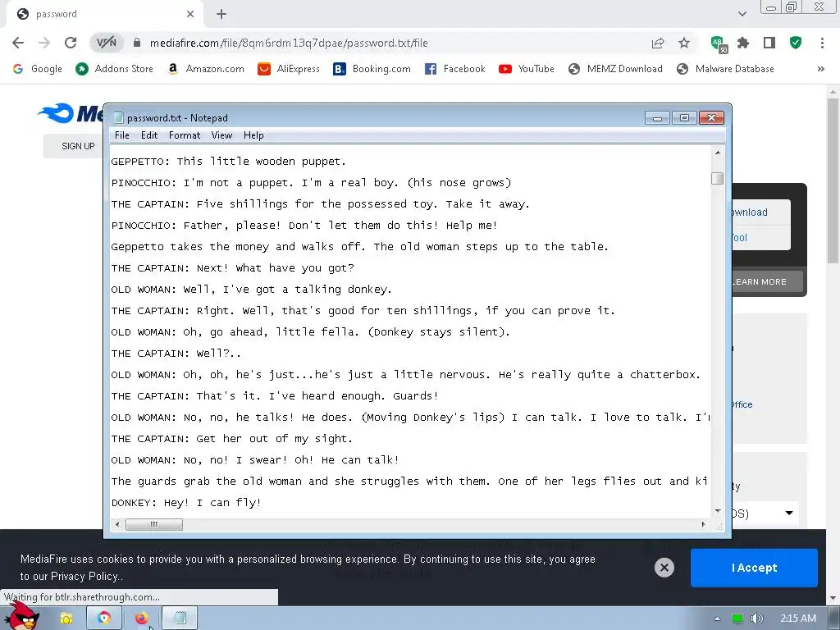Image resolution: width=840 pixels, height=630 pixels.
Task: Open a new browser tab
Action: [221, 14]
